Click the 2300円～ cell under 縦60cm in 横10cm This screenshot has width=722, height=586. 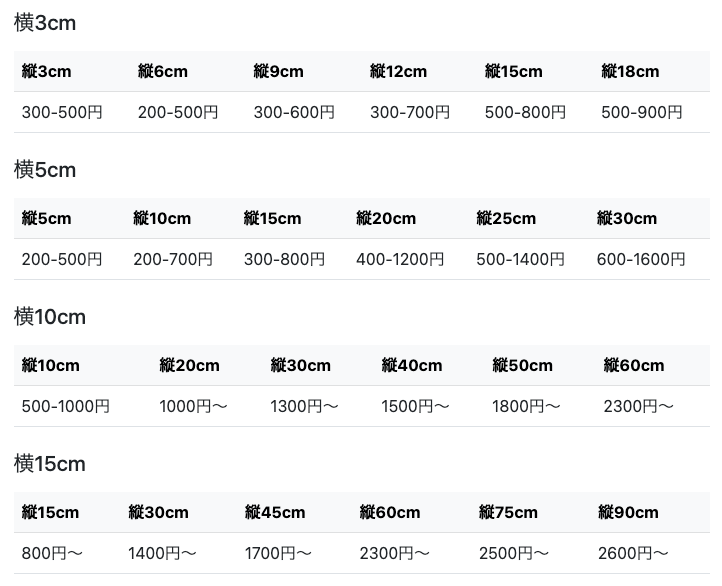point(639,406)
